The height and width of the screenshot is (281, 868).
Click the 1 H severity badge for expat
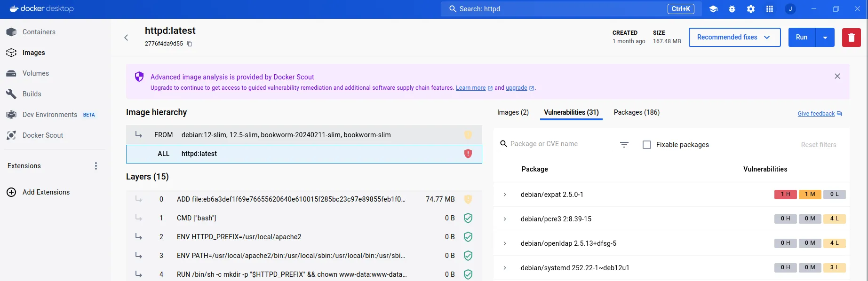click(x=785, y=195)
